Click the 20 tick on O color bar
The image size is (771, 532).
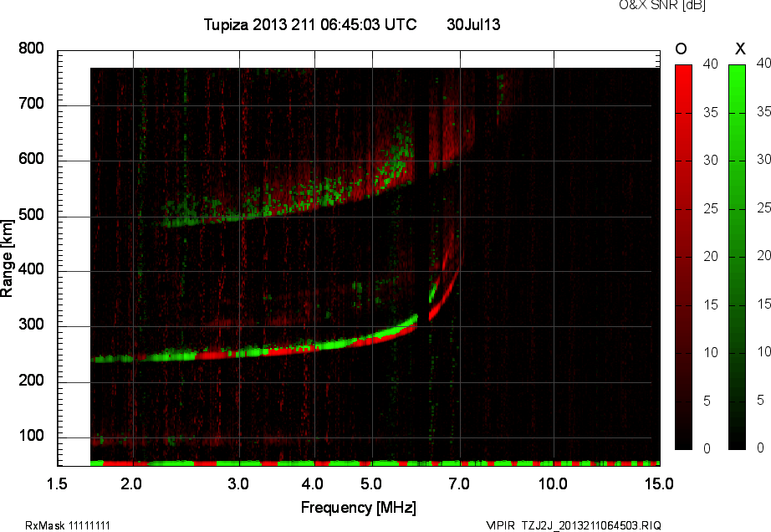[x=711, y=257]
